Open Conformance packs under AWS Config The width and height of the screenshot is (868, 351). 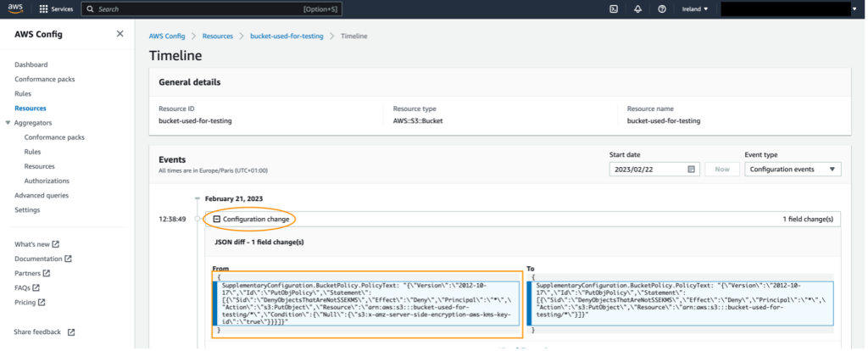coord(45,79)
